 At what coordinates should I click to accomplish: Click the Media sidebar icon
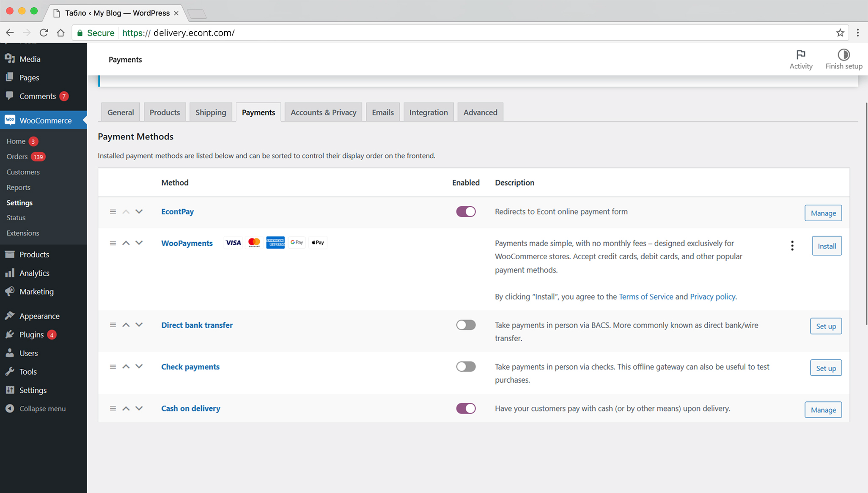click(x=10, y=59)
